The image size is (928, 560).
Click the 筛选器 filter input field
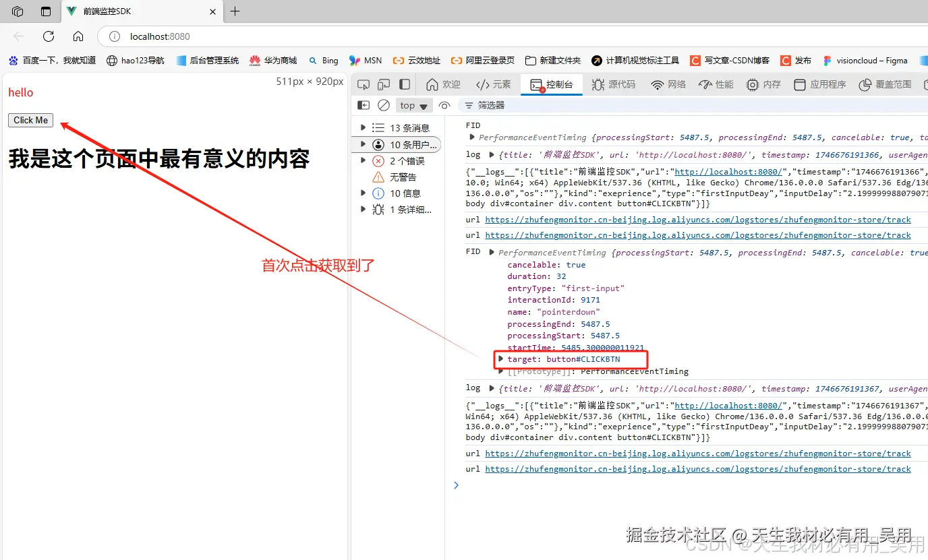tap(513, 105)
